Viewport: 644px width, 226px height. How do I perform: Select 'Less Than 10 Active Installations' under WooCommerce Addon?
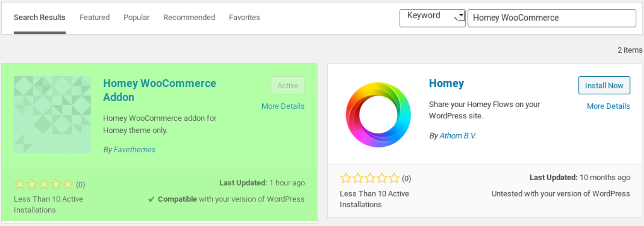pos(48,204)
